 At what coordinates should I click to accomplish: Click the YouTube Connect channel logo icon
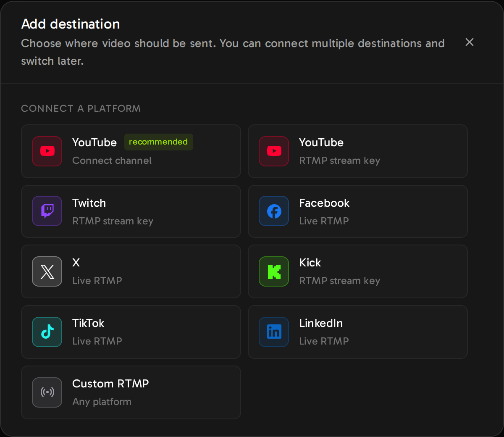point(47,151)
